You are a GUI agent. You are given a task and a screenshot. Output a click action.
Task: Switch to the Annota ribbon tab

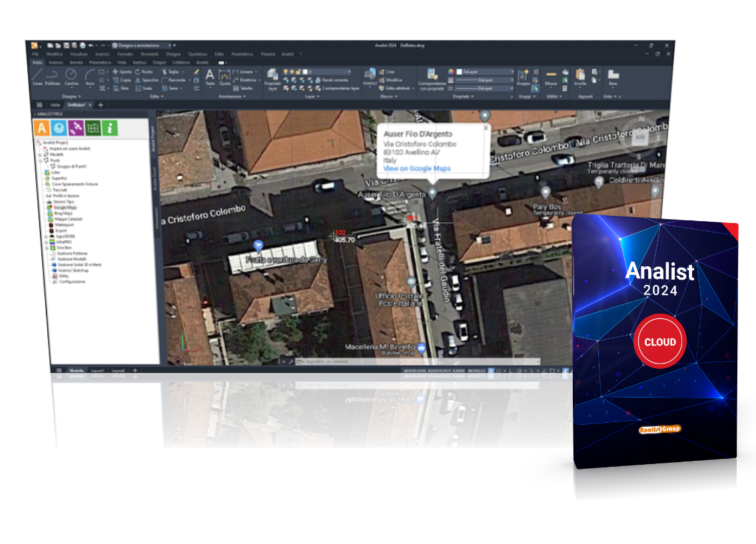pos(76,62)
